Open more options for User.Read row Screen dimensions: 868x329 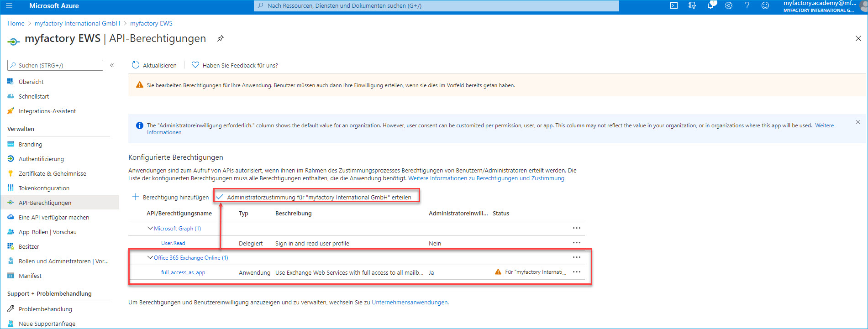coord(577,243)
